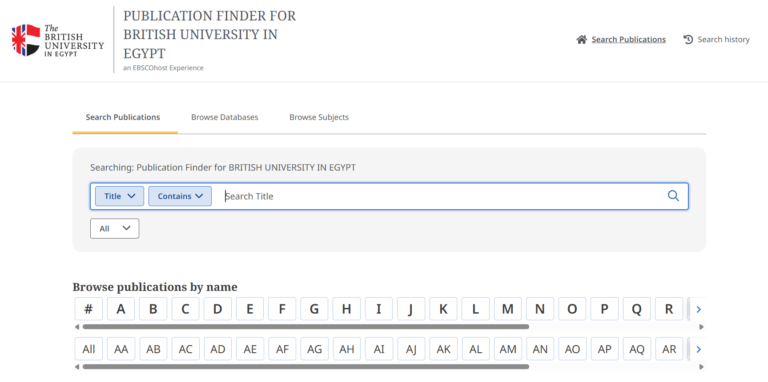This screenshot has height=382, width=768.
Task: Browse publications starting with O
Action: pyautogui.click(x=572, y=309)
